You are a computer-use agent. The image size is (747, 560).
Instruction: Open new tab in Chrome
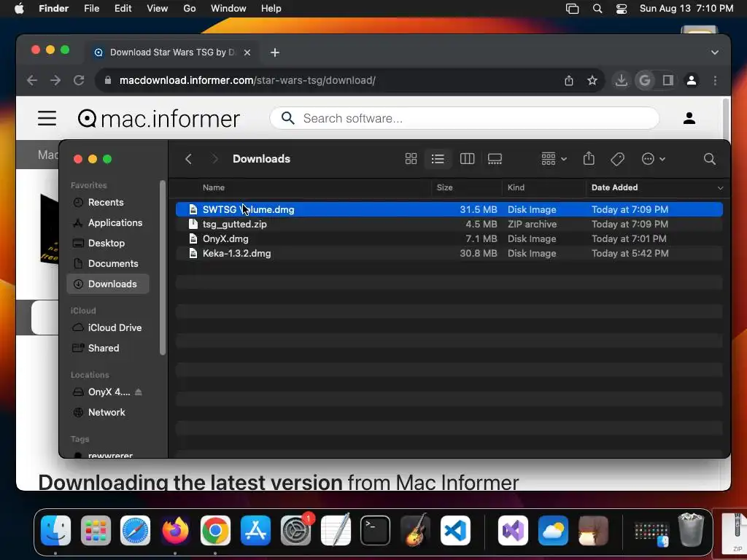(275, 52)
